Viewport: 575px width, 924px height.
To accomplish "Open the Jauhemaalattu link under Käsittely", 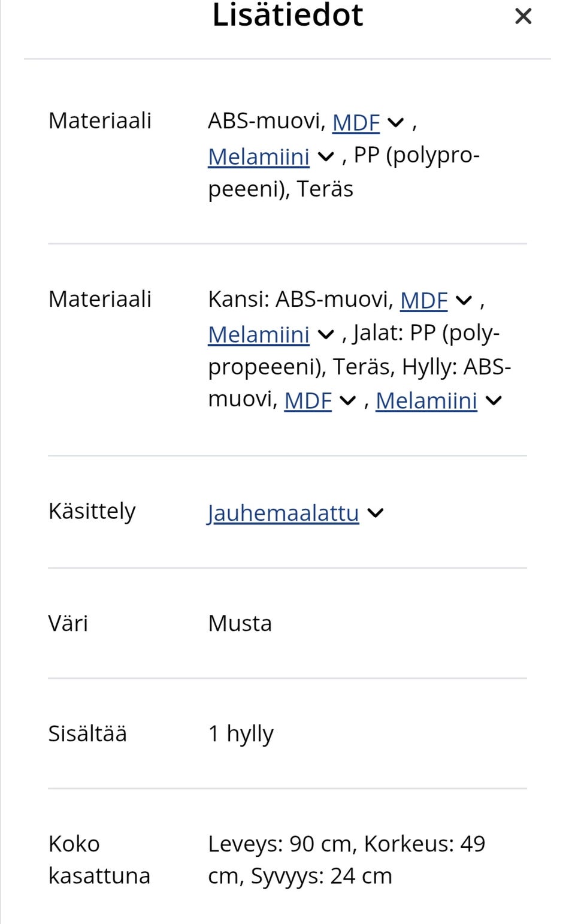I will click(x=283, y=513).
